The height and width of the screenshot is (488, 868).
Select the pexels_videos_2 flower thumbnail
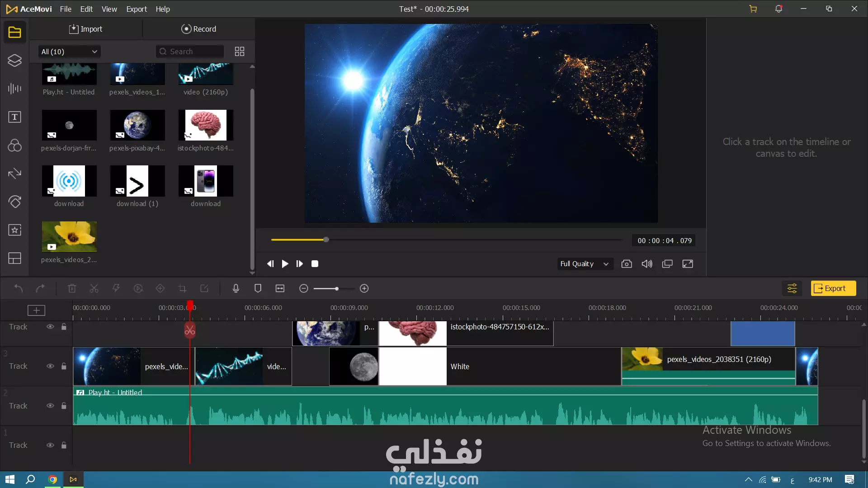69,237
